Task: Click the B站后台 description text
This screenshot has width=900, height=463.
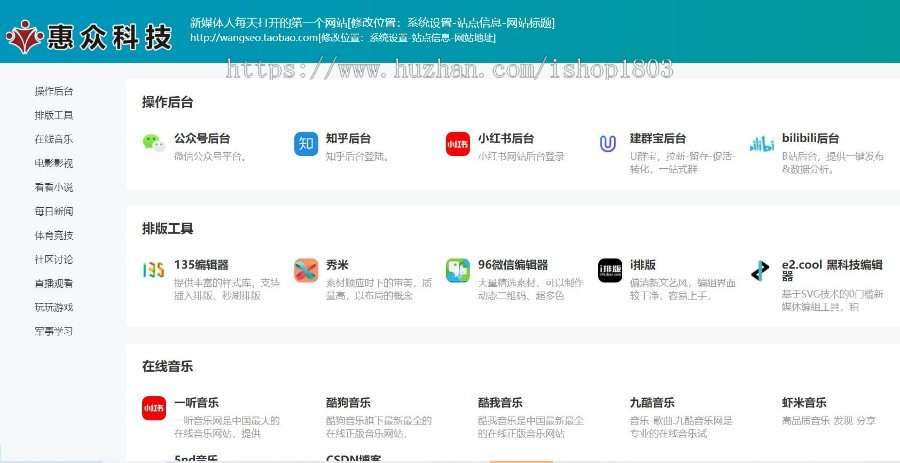Action: [x=832, y=162]
